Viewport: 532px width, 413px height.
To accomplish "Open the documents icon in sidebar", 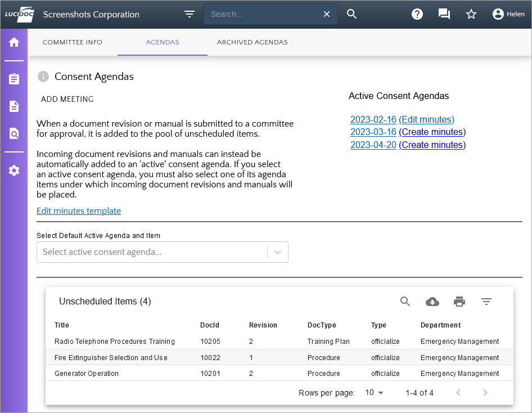I will pos(14,106).
